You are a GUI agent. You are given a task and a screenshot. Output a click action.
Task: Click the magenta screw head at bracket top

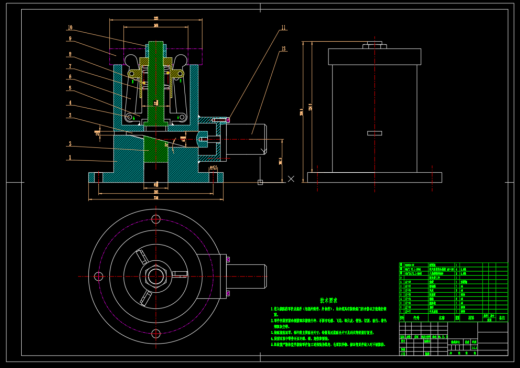point(228,120)
